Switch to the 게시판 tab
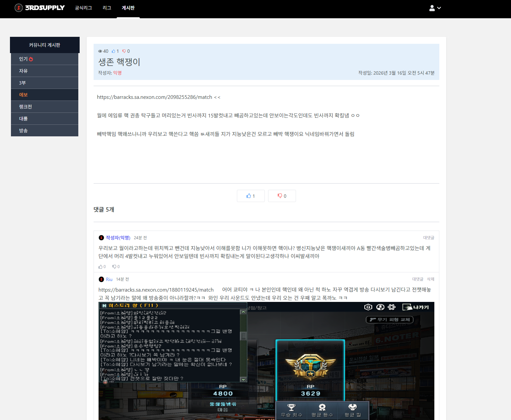511x420 pixels. (x=128, y=8)
